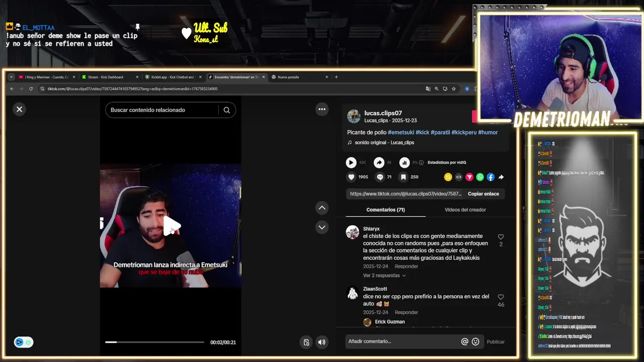Click the #humor hashtag
Viewport: 644px width, 362px height.
click(488, 132)
